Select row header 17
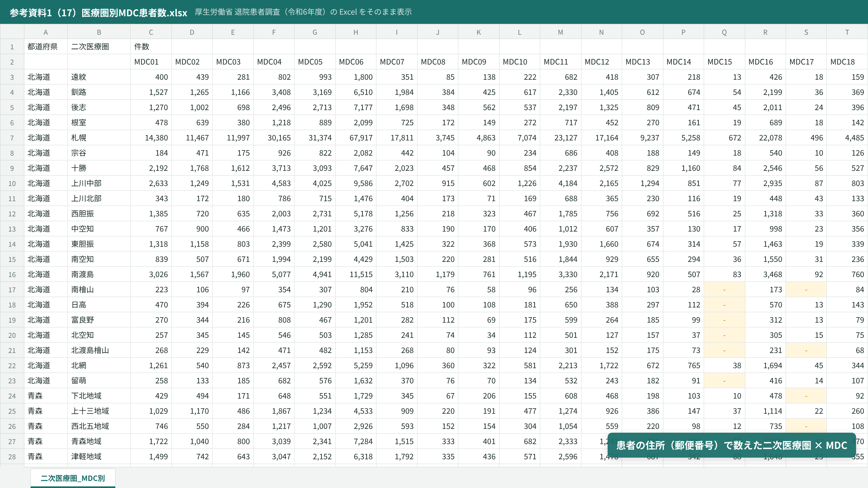 [x=12, y=290]
